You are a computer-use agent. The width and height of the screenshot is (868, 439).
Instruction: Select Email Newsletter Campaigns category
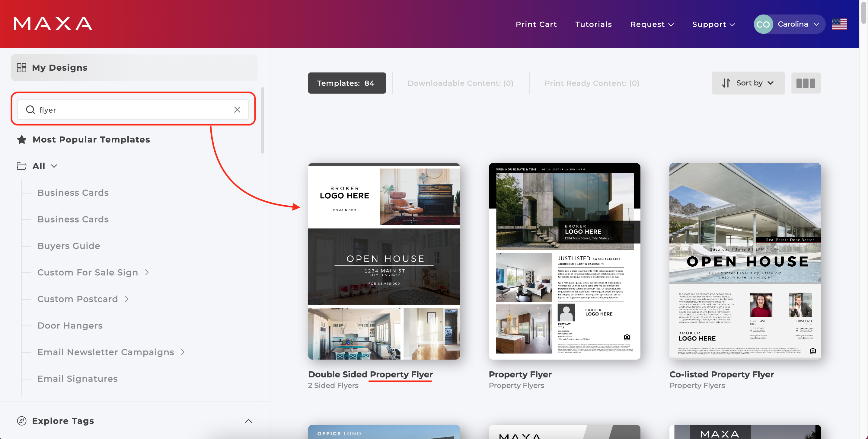click(105, 352)
